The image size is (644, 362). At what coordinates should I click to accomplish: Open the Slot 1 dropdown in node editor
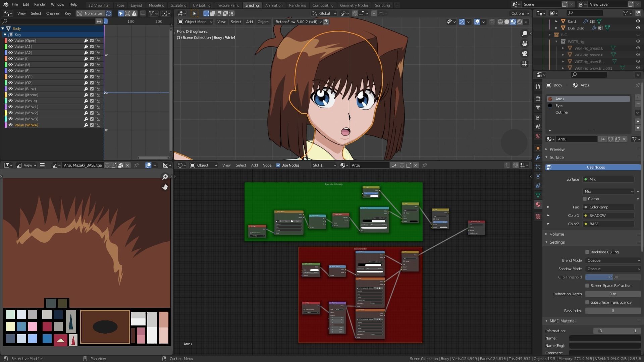pyautogui.click(x=323, y=165)
